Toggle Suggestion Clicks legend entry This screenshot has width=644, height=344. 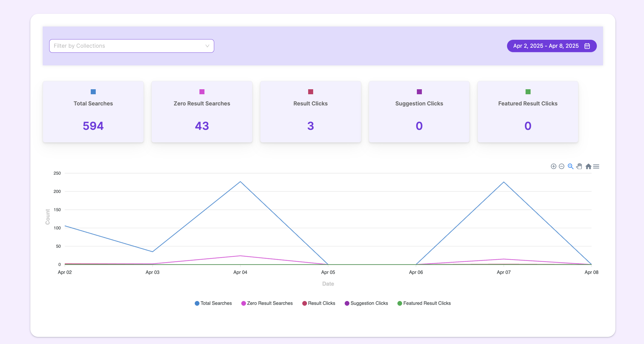point(366,303)
